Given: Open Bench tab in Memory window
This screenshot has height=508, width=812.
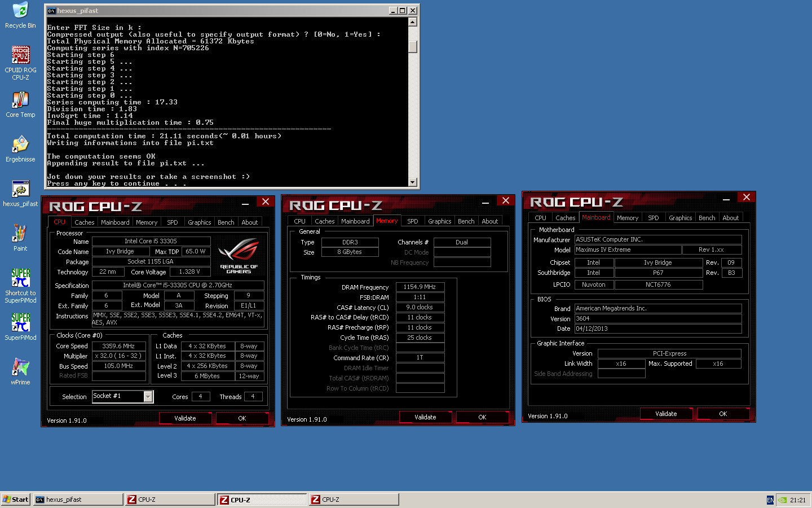Looking at the screenshot, I should [x=466, y=221].
